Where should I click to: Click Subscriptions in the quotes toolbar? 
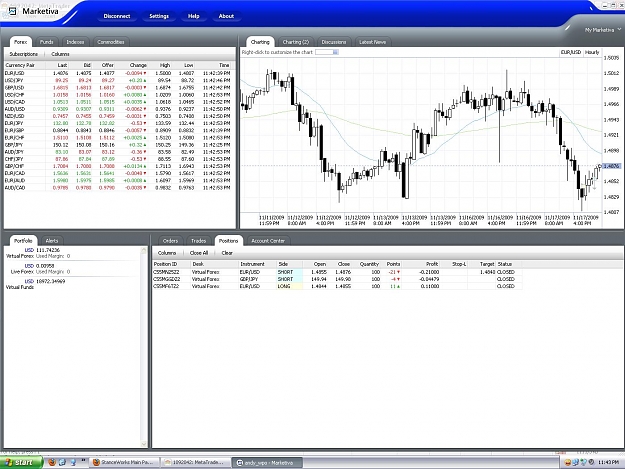click(x=24, y=54)
